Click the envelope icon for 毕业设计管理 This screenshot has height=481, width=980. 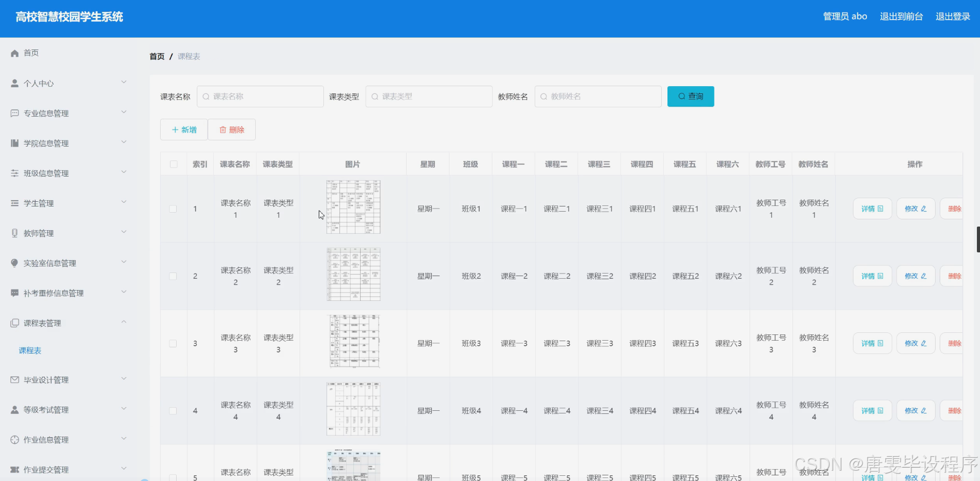click(x=14, y=379)
